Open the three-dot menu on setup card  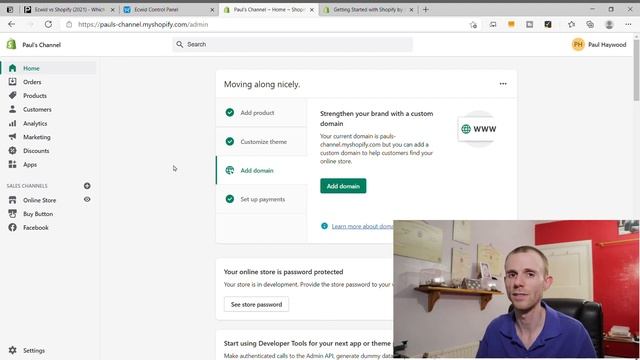(503, 84)
